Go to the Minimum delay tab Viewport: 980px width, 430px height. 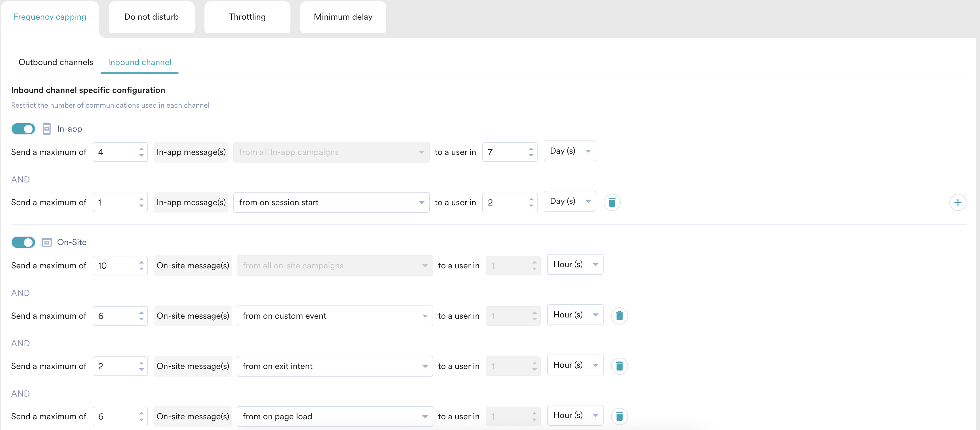coord(343,17)
